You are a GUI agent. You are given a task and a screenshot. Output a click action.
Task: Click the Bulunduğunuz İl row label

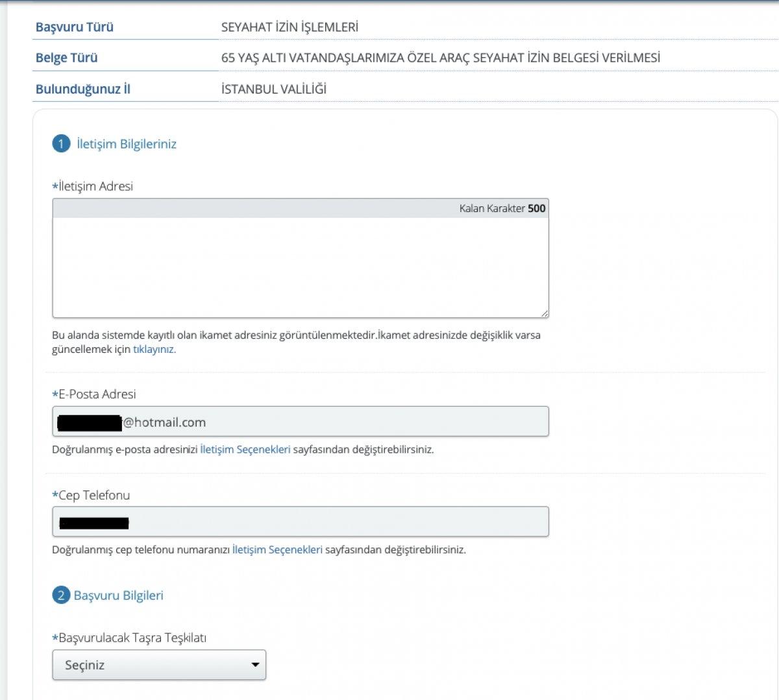point(82,89)
